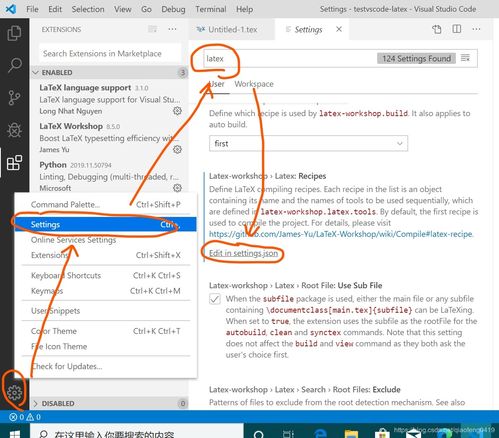Click gear icon for LaTeX Workshop extension
This screenshot has height=438, width=499.
[177, 149]
